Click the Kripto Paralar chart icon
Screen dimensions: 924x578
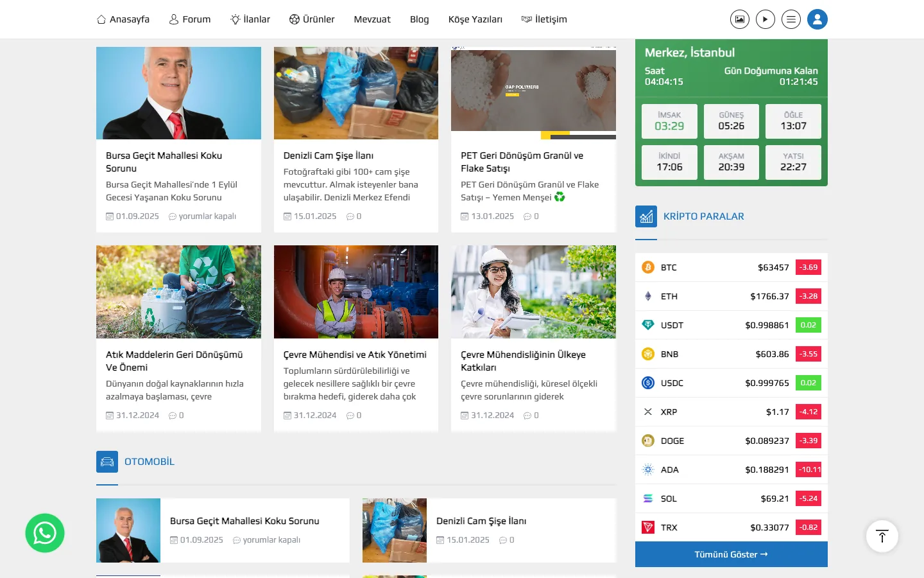[x=646, y=216]
